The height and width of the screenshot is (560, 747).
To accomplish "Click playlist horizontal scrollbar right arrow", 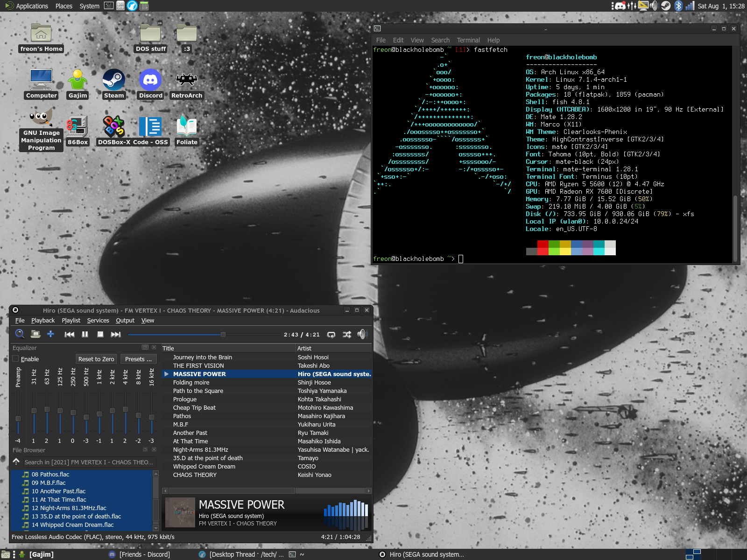I will pos(369,490).
